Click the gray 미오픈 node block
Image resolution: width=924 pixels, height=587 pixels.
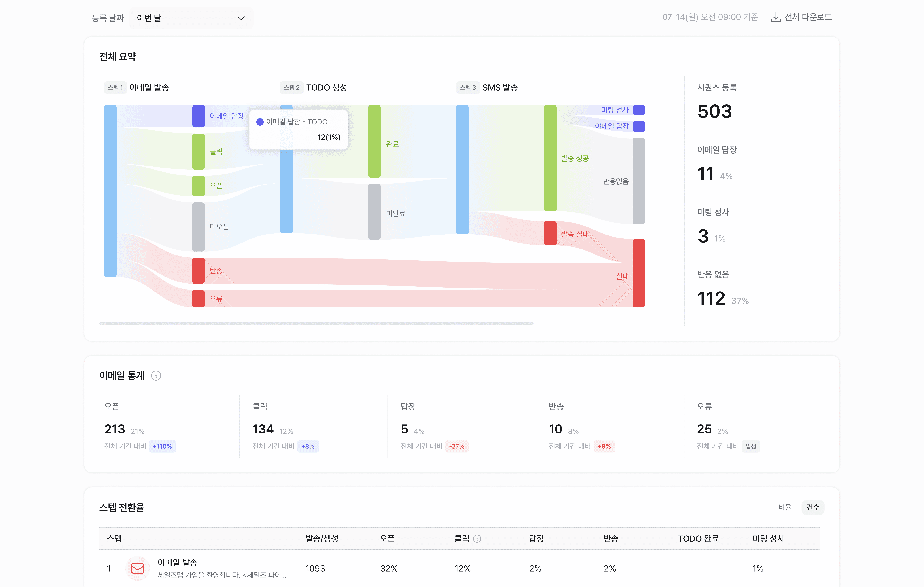[x=198, y=227]
